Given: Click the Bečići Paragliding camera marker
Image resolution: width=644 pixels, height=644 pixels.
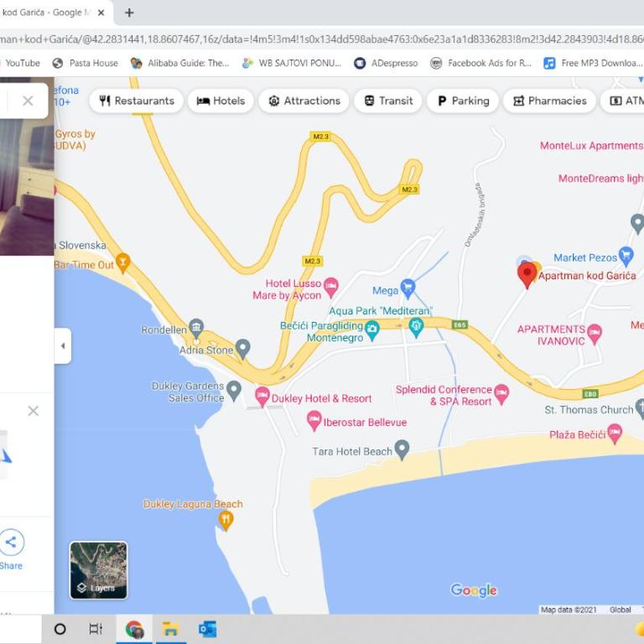Looking at the screenshot, I should click(x=371, y=330).
